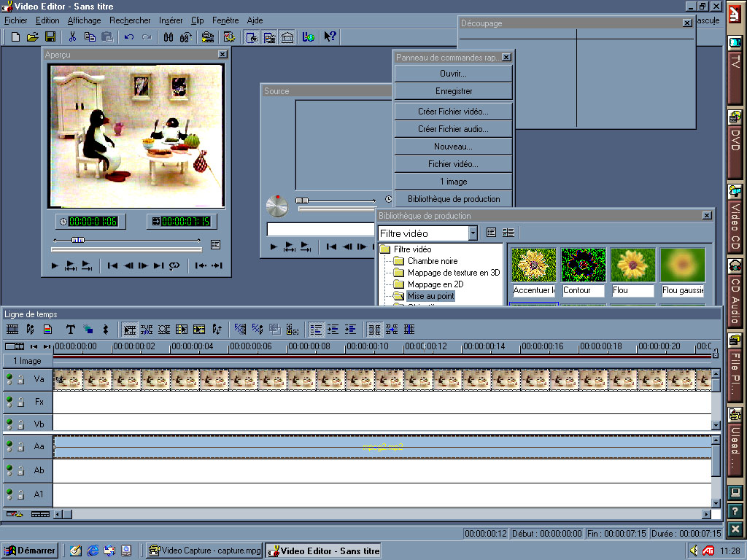This screenshot has height=560, width=747.
Task: Switch Production Library to thumbnail view icon
Action: 508,233
